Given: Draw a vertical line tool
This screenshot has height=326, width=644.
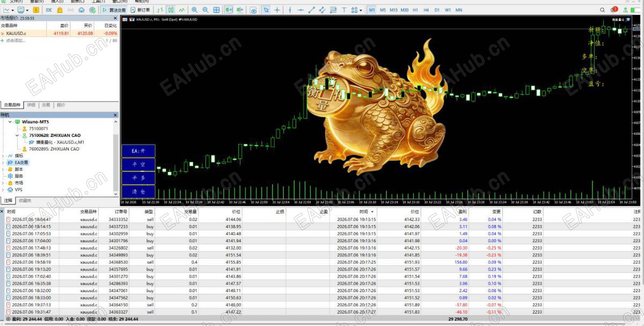Looking at the screenshot, I should point(290,10).
